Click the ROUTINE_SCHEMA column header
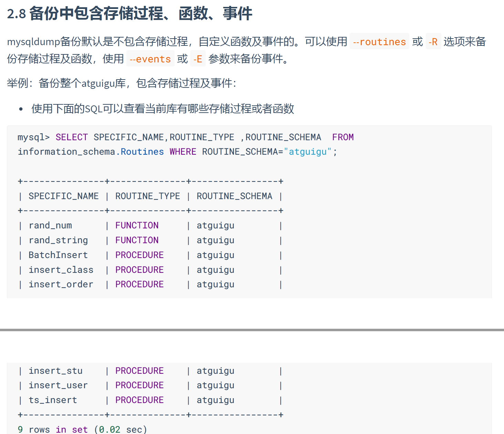Viewport: 504px width, 434px height. click(x=234, y=196)
